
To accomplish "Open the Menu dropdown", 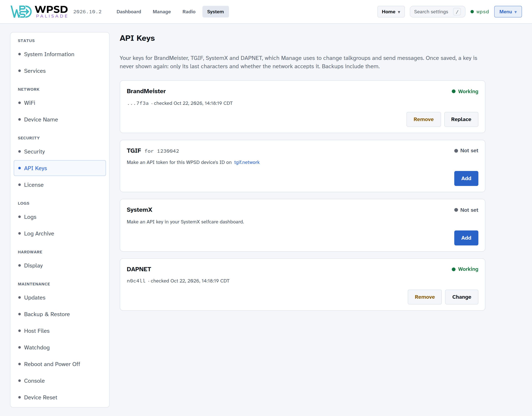I will 508,12.
